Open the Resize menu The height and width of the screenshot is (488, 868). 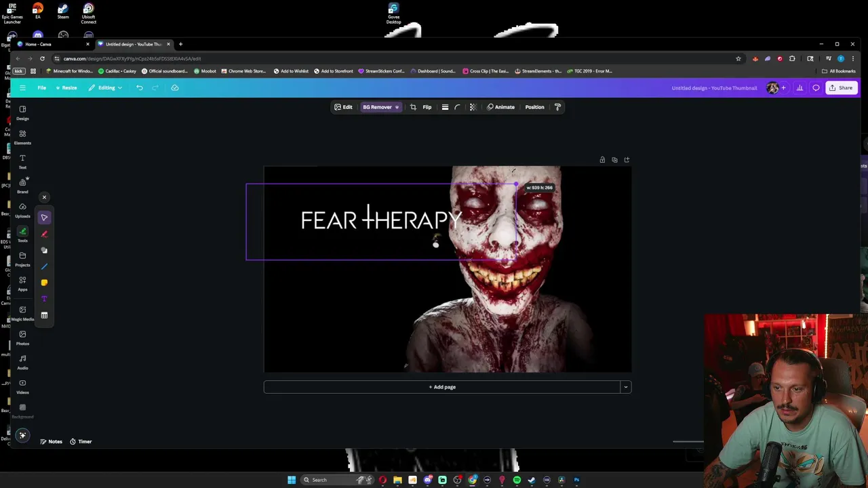point(66,87)
